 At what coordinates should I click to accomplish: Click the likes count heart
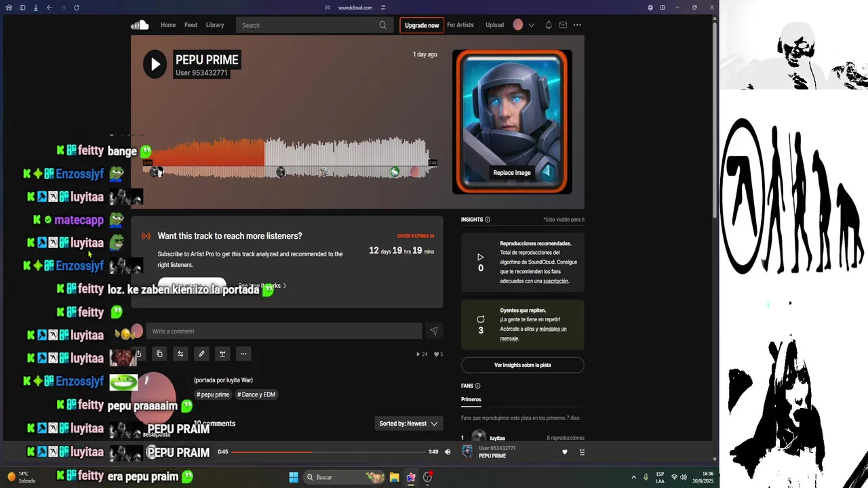point(438,354)
